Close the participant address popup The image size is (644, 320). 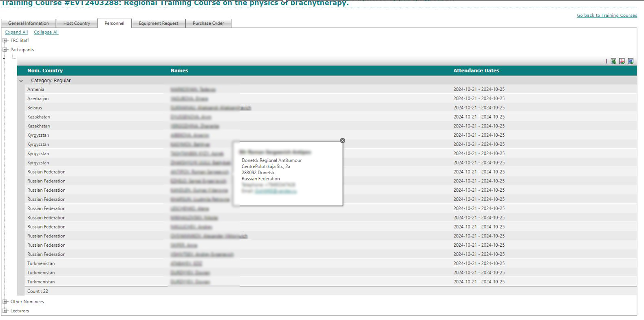(342, 140)
